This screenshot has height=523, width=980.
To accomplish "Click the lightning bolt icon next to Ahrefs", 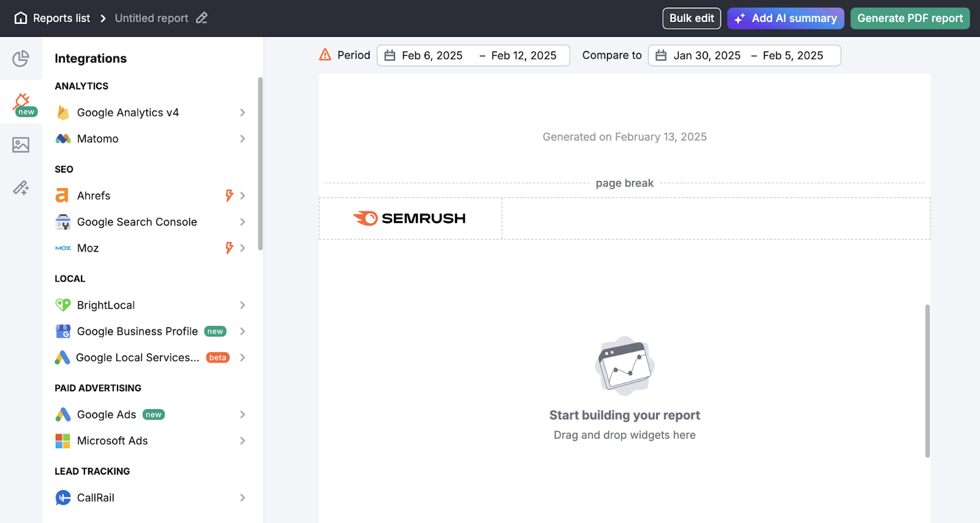I will point(229,195).
